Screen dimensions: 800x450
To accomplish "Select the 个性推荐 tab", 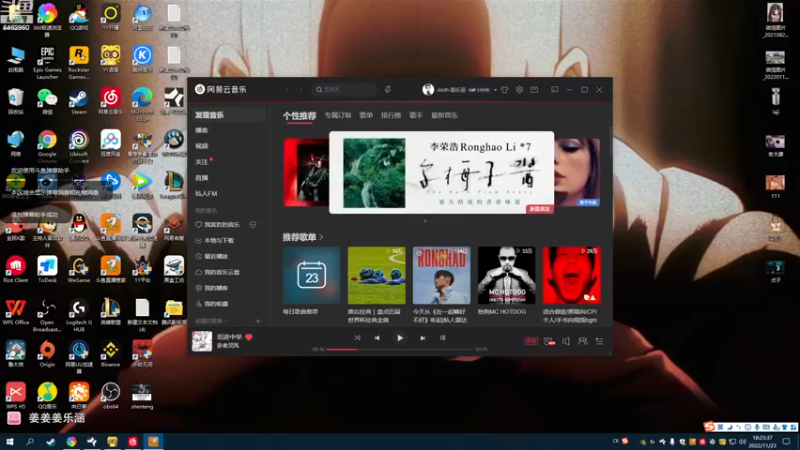I will click(299, 116).
